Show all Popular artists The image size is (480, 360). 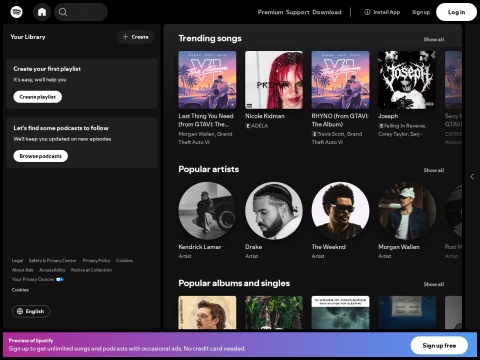(x=434, y=170)
